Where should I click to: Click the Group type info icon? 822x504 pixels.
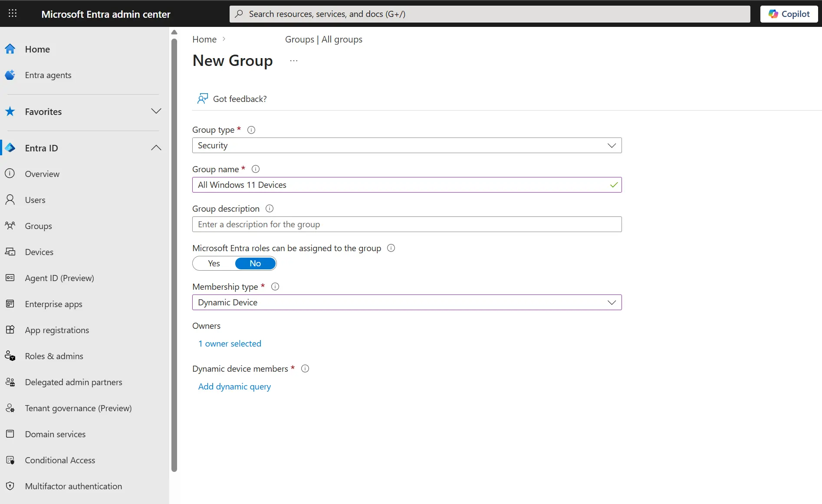[251, 130]
